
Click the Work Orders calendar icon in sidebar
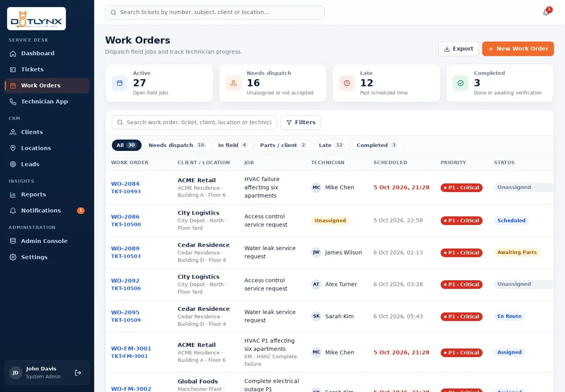coord(13,86)
